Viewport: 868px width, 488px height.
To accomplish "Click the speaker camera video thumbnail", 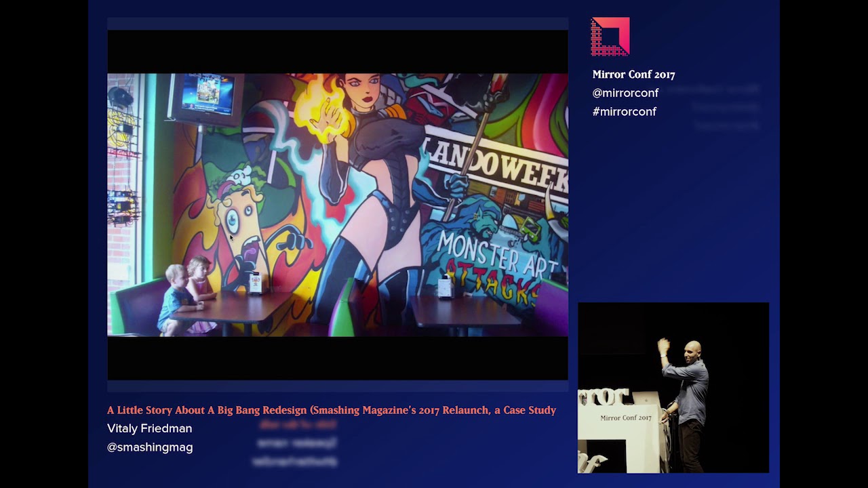I will 673,388.
